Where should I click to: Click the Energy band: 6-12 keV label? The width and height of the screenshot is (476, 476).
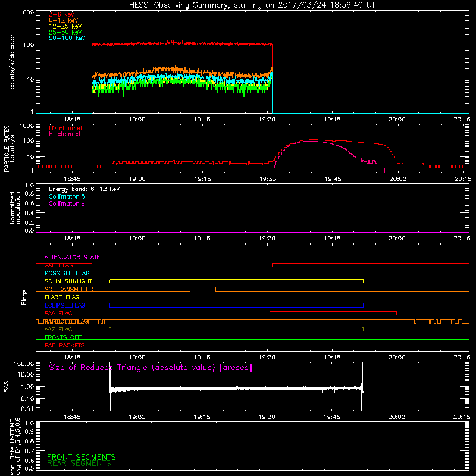pyautogui.click(x=84, y=189)
